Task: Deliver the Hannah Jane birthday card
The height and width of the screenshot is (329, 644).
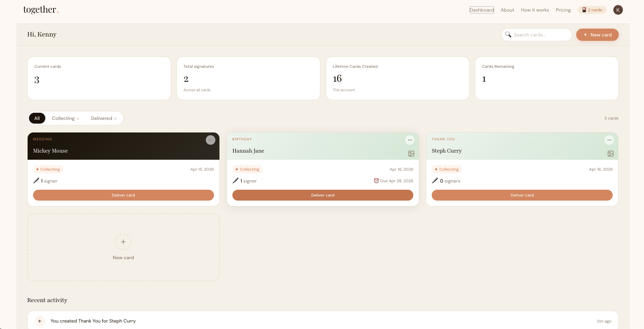Action: click(x=323, y=195)
